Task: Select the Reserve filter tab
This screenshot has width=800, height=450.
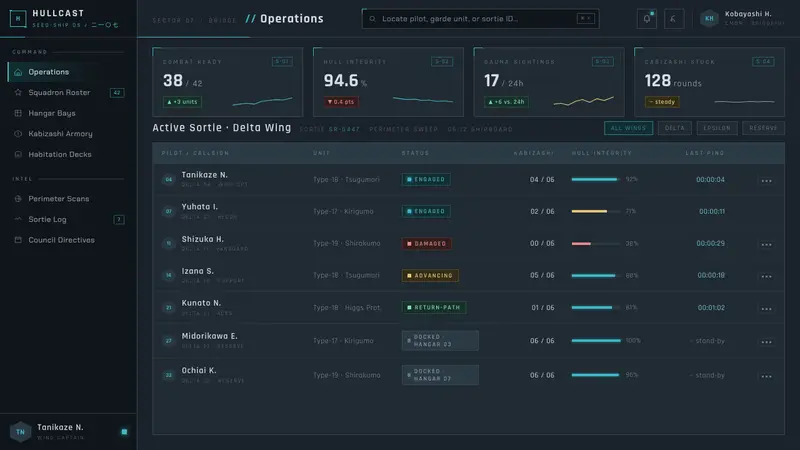Action: (763, 128)
